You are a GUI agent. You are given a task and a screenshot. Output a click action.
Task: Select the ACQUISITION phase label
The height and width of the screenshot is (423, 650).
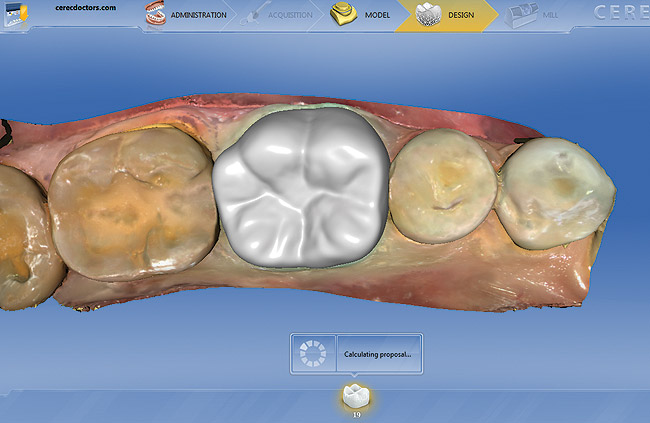pyautogui.click(x=290, y=15)
